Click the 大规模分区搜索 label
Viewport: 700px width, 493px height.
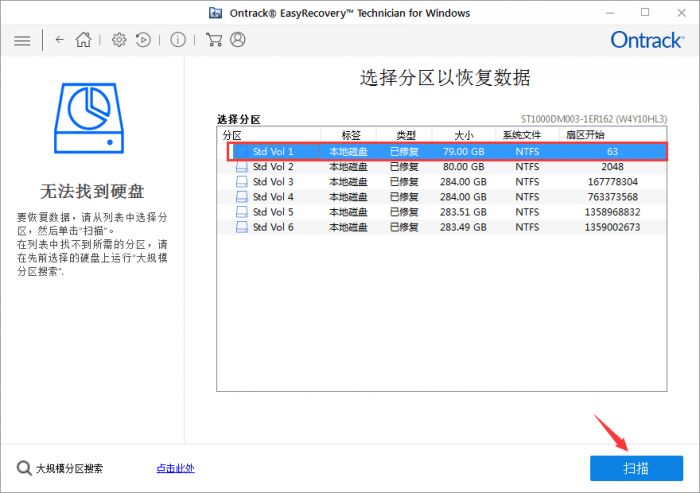click(70, 468)
